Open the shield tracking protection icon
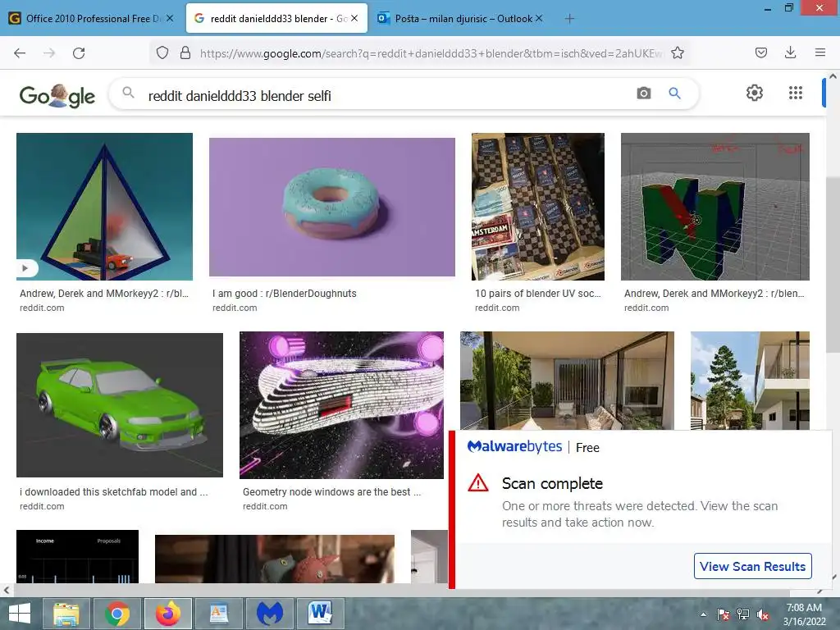The height and width of the screenshot is (630, 840). coord(162,53)
